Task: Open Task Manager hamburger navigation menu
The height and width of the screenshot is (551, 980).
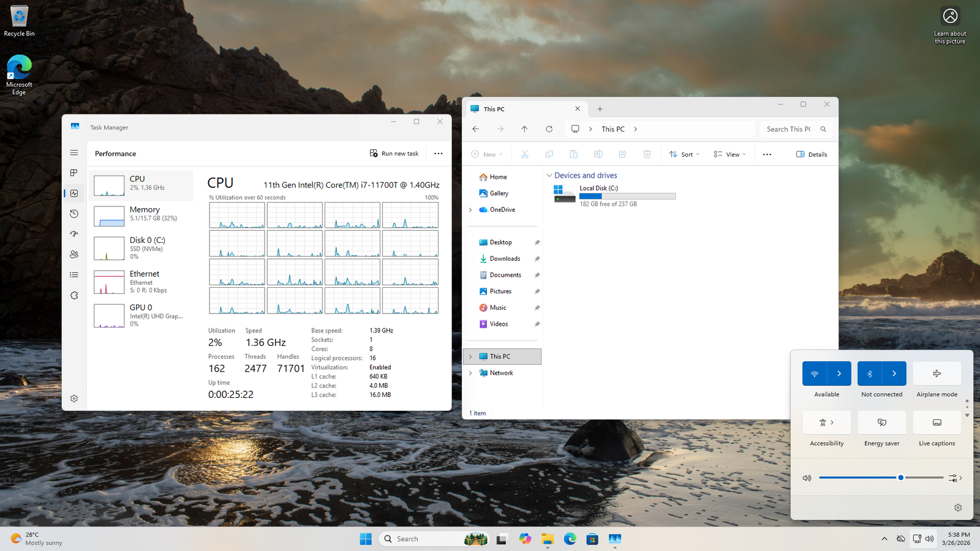Action: point(74,153)
